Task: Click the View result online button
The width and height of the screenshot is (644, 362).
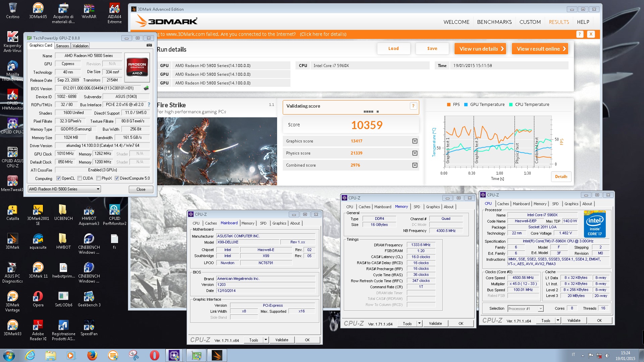Action: (x=540, y=49)
